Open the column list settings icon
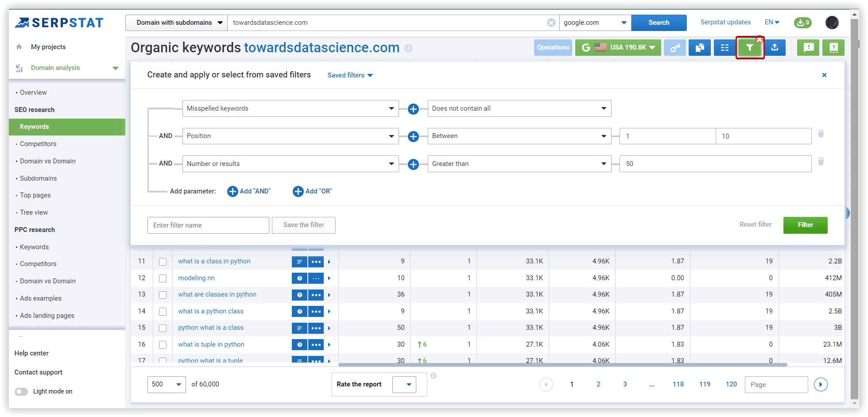The height and width of the screenshot is (417, 868). (x=724, y=47)
